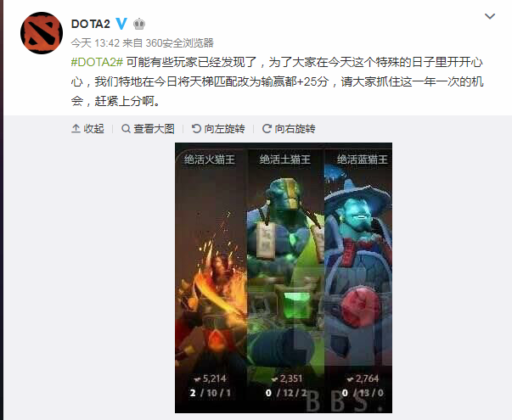Rotate image right with 向右旋转

pyautogui.click(x=289, y=129)
